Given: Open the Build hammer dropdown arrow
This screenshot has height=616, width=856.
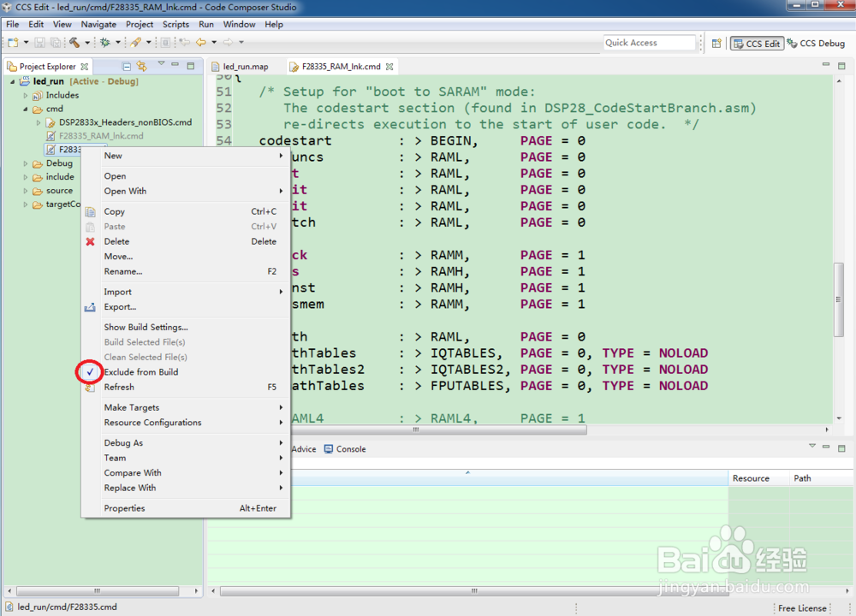Looking at the screenshot, I should coord(86,43).
